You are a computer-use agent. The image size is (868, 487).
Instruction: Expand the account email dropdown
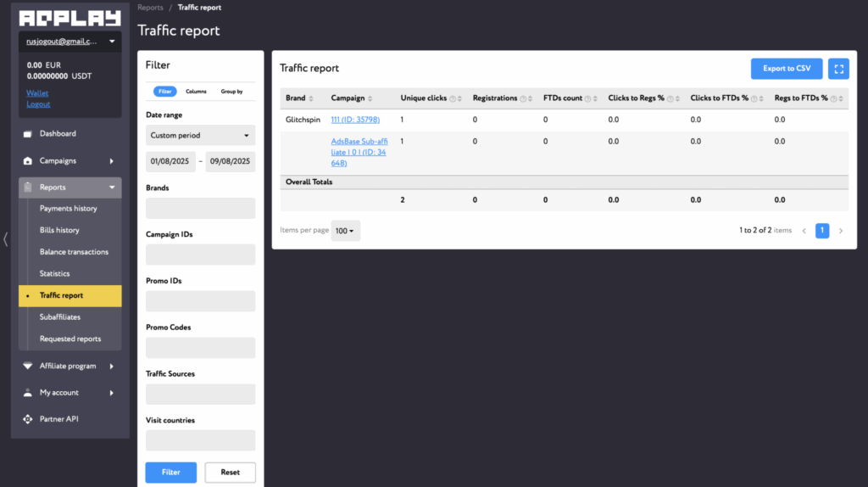114,41
